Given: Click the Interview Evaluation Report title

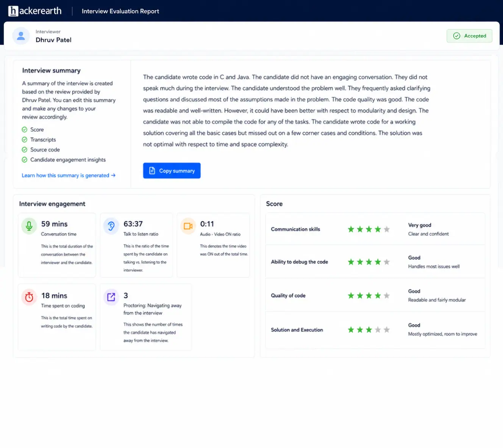Looking at the screenshot, I should [x=120, y=11].
